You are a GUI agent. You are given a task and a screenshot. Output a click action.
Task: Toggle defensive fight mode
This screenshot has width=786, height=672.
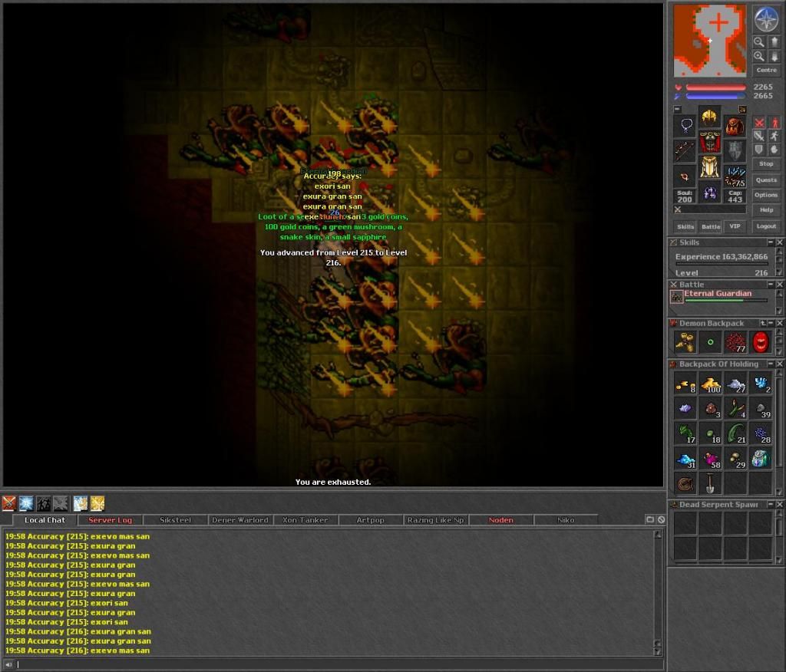click(x=759, y=150)
